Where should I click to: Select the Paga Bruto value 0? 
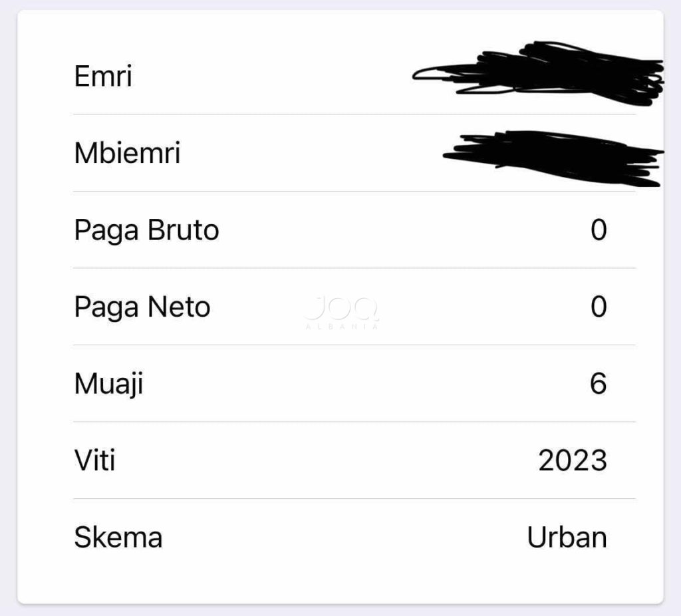(x=599, y=230)
